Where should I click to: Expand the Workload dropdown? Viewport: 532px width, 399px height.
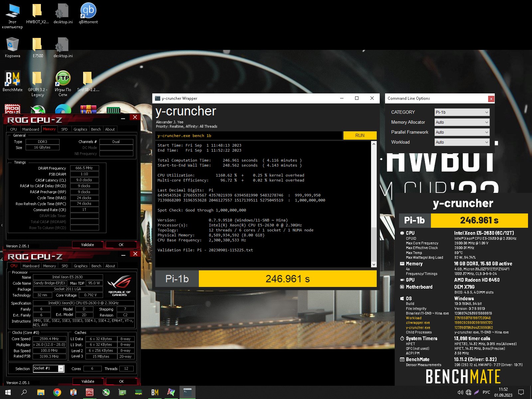tap(462, 142)
